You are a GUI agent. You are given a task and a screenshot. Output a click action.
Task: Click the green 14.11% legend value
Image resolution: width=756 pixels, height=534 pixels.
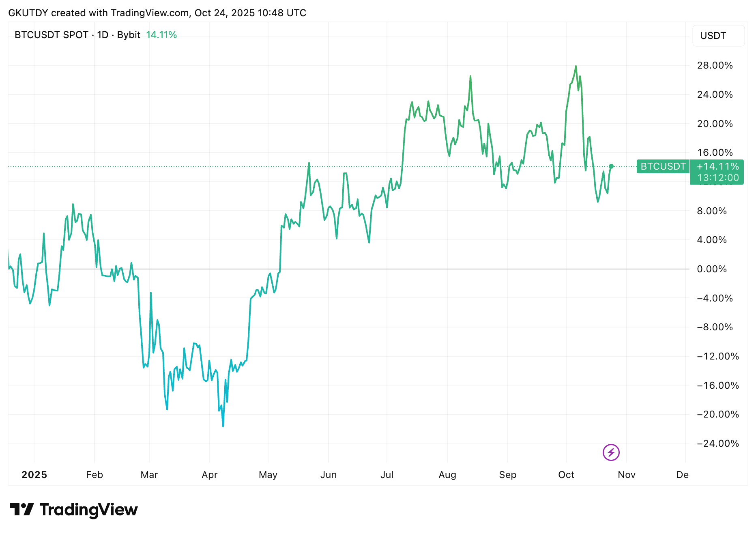[x=161, y=35]
